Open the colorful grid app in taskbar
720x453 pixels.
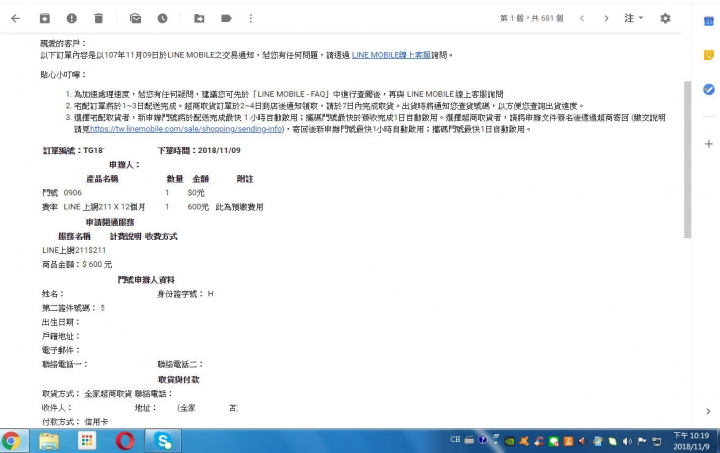coord(87,441)
